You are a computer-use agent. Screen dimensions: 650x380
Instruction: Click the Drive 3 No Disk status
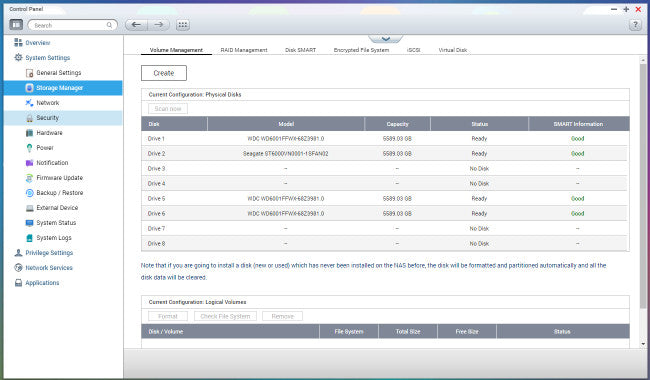tap(479, 169)
